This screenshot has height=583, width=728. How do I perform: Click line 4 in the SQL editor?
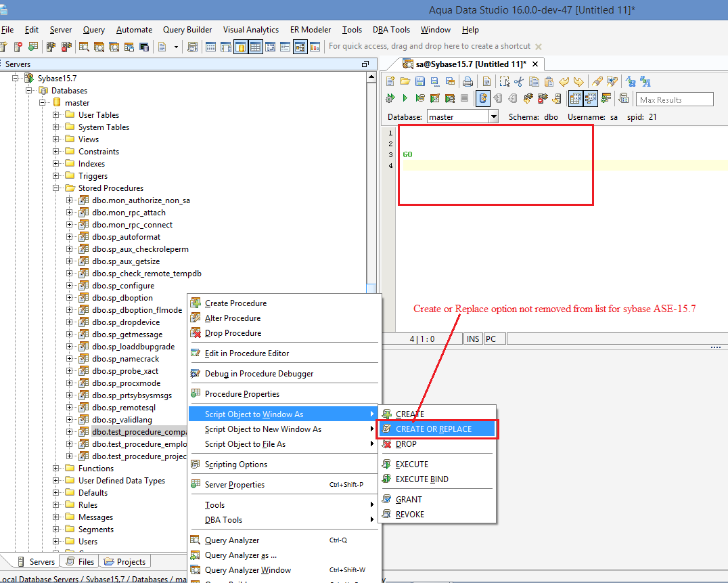coord(564,165)
